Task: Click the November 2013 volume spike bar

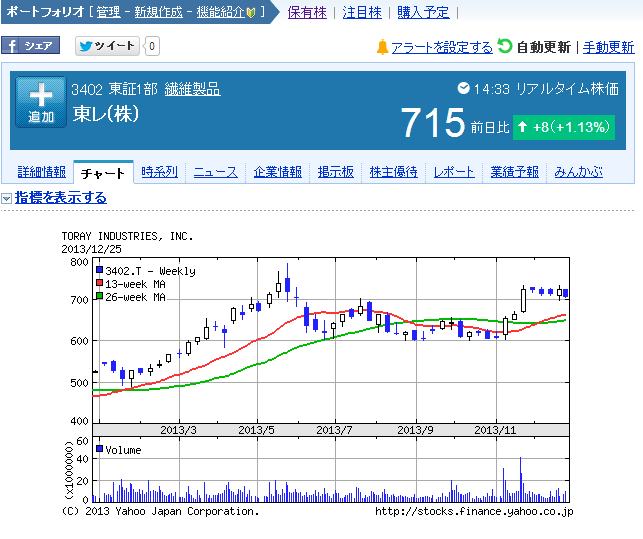Action: (520, 478)
